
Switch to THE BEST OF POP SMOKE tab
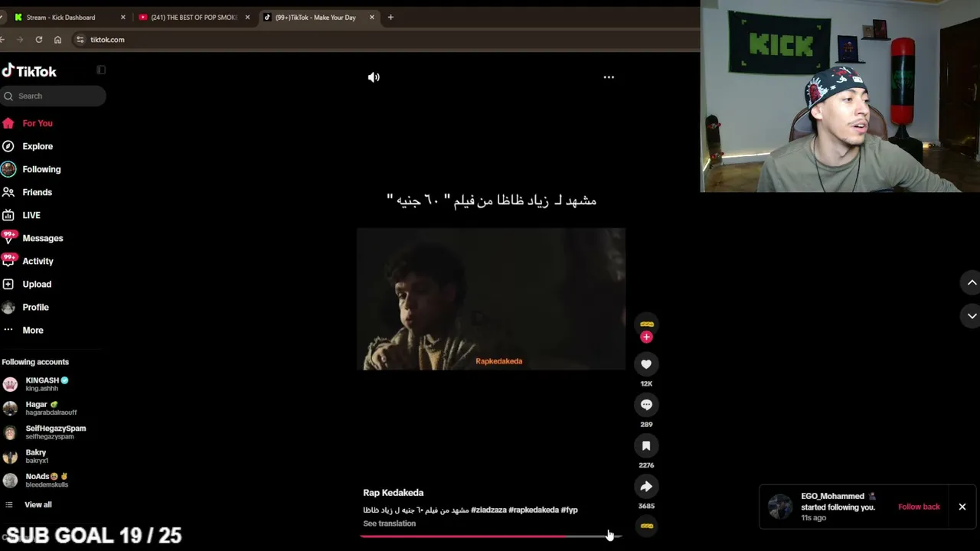pos(194,17)
